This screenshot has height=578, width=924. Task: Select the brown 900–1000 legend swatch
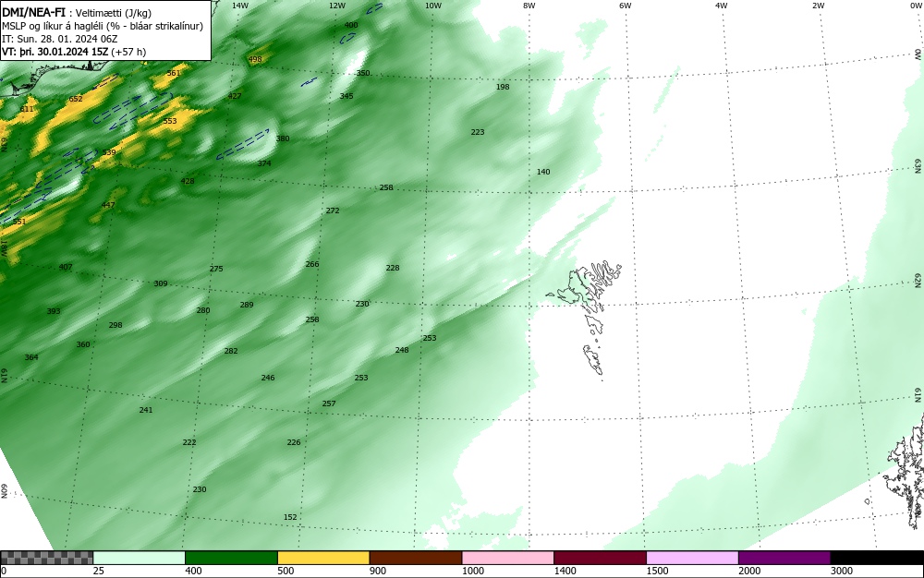416,558
